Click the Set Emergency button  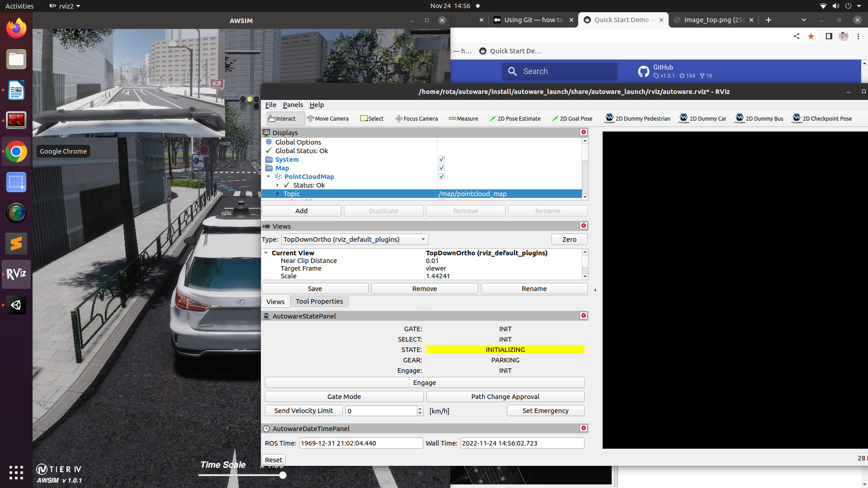545,411
